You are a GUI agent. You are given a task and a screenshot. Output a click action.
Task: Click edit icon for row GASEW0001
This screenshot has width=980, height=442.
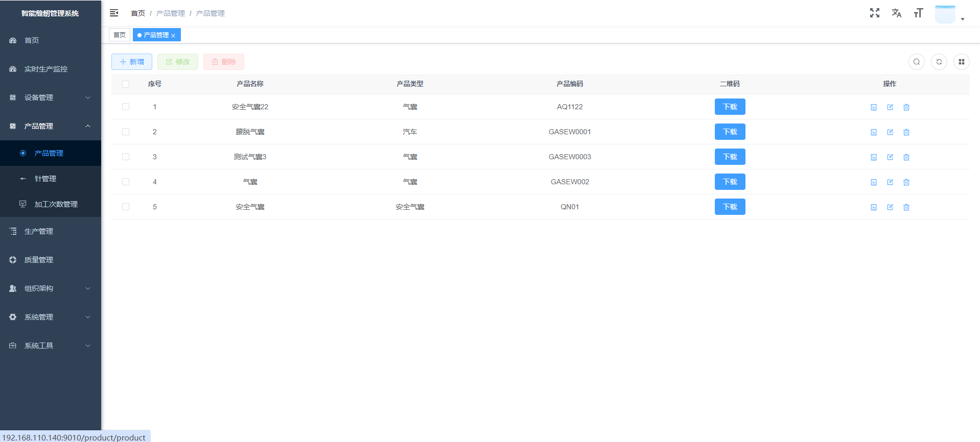coord(890,132)
